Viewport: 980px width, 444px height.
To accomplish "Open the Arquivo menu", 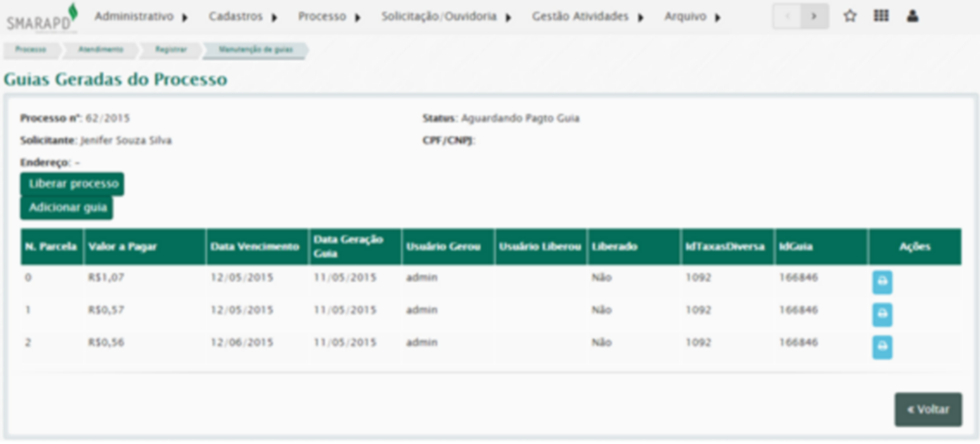I will pyautogui.click(x=692, y=16).
